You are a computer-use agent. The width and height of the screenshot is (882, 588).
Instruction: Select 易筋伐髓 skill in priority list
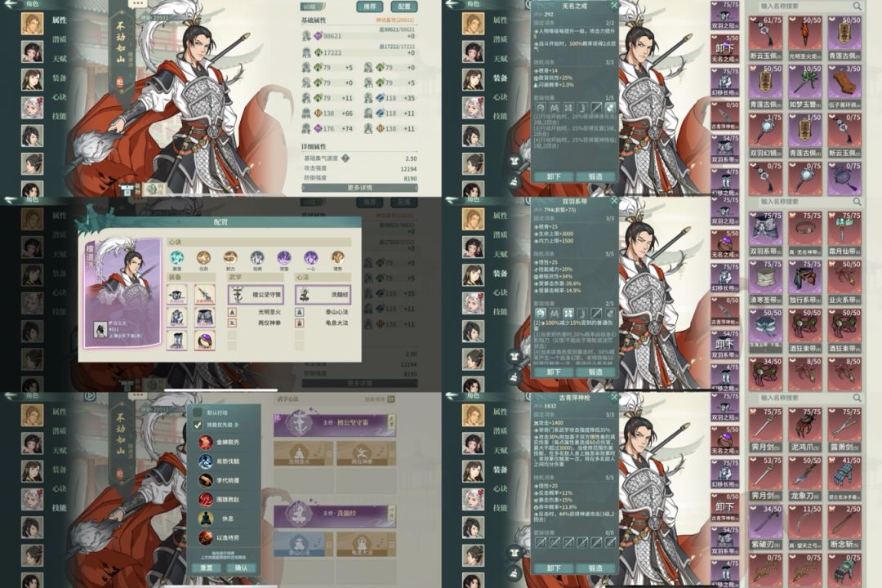[223, 461]
